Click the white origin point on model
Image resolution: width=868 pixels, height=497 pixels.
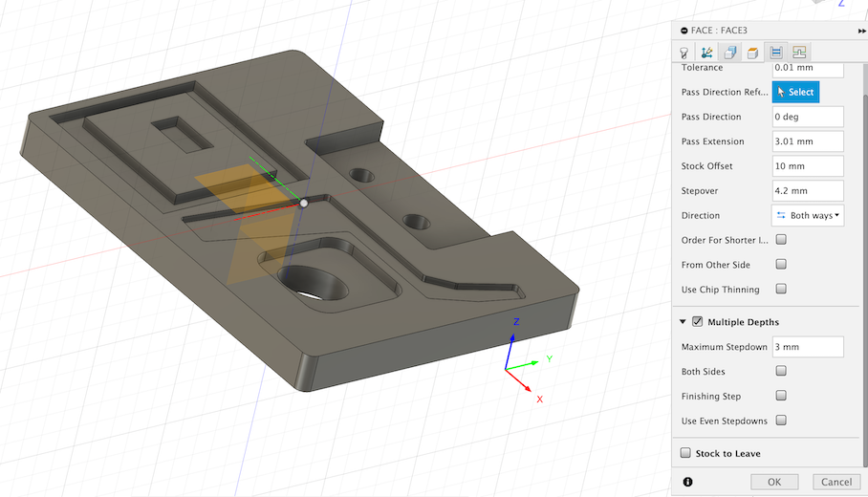tap(303, 204)
